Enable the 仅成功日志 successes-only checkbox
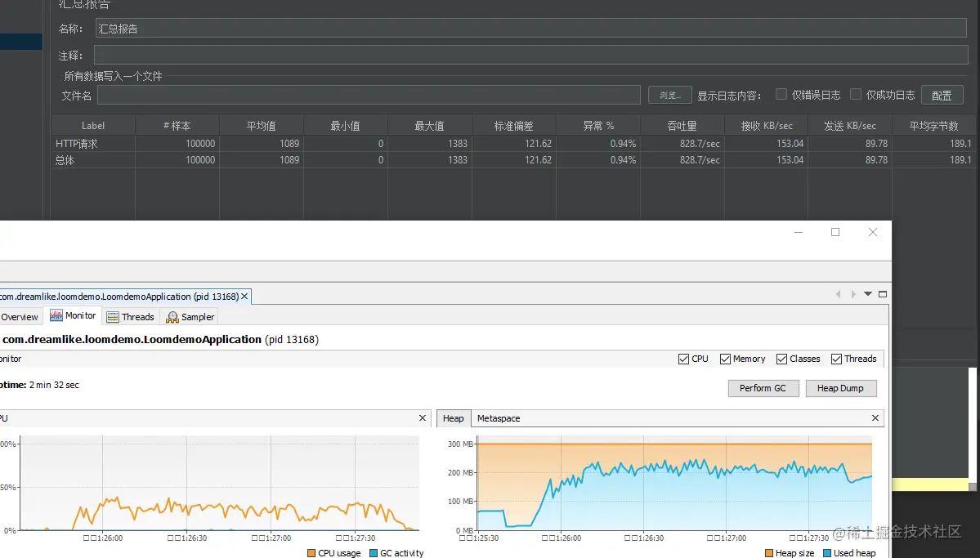980x558 pixels. point(856,94)
